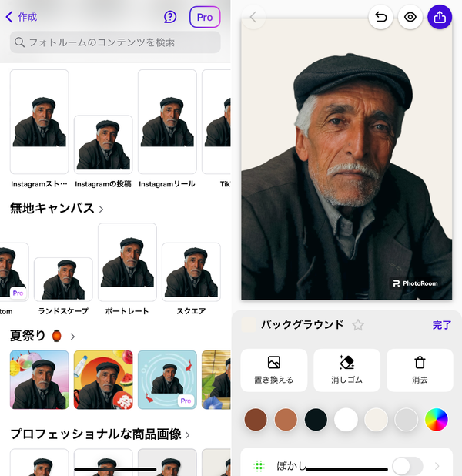Undo the last edit

tap(380, 17)
